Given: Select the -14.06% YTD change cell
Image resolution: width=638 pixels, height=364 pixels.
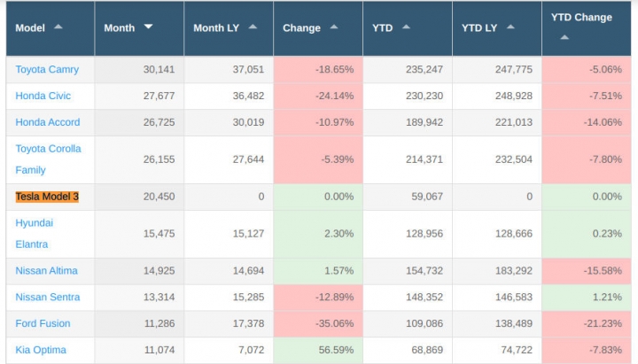Looking at the screenshot, I should [587, 122].
